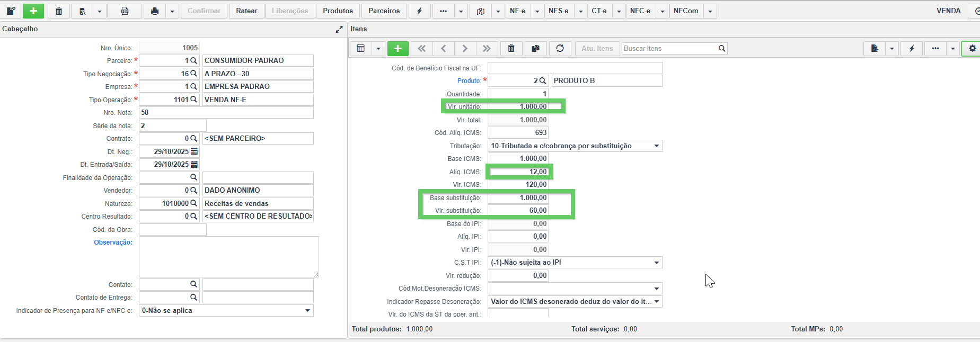Open the CT-e dropdown arrow
Image resolution: width=980 pixels, height=342 pixels.
click(619, 11)
